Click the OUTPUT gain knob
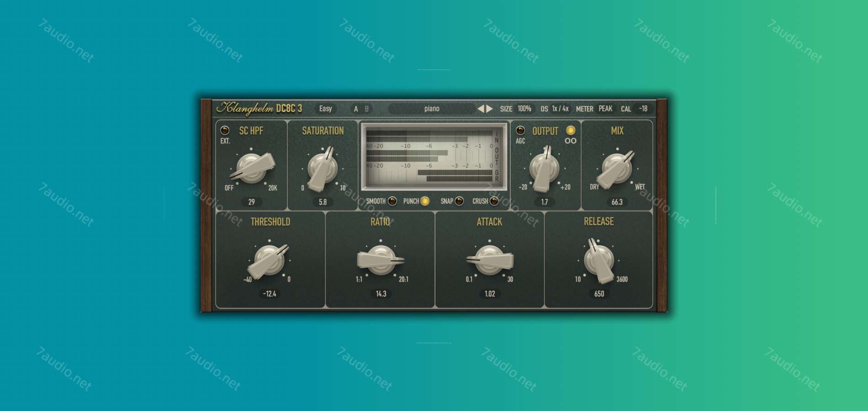Viewport: 868px width, 411px height. tap(544, 168)
